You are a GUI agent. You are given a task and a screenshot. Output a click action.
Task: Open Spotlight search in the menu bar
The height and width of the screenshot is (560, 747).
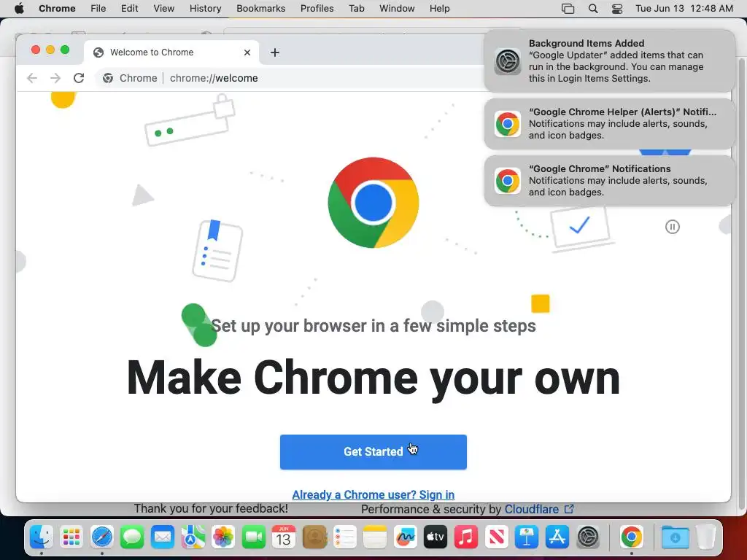[592, 9]
